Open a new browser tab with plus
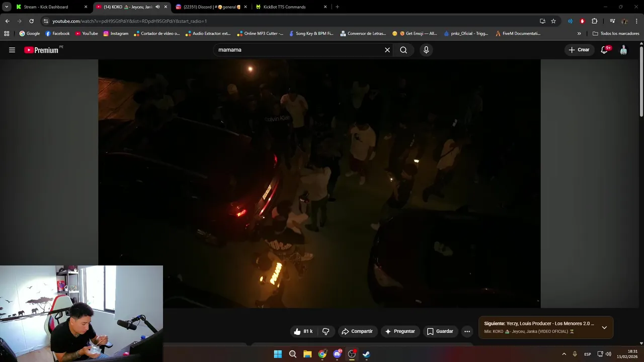This screenshot has height=362, width=644. 337,7
